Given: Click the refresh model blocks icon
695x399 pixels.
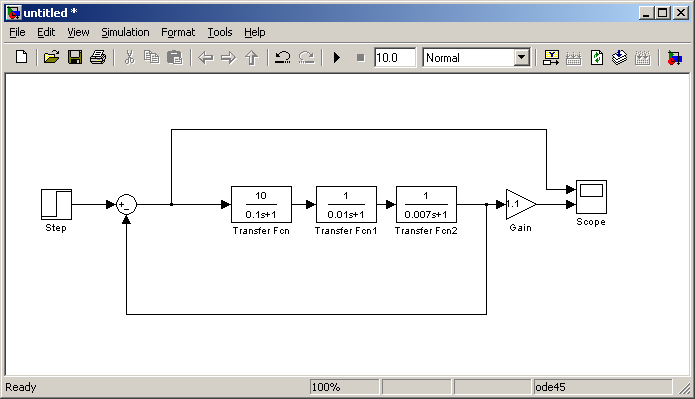Looking at the screenshot, I should 597,58.
